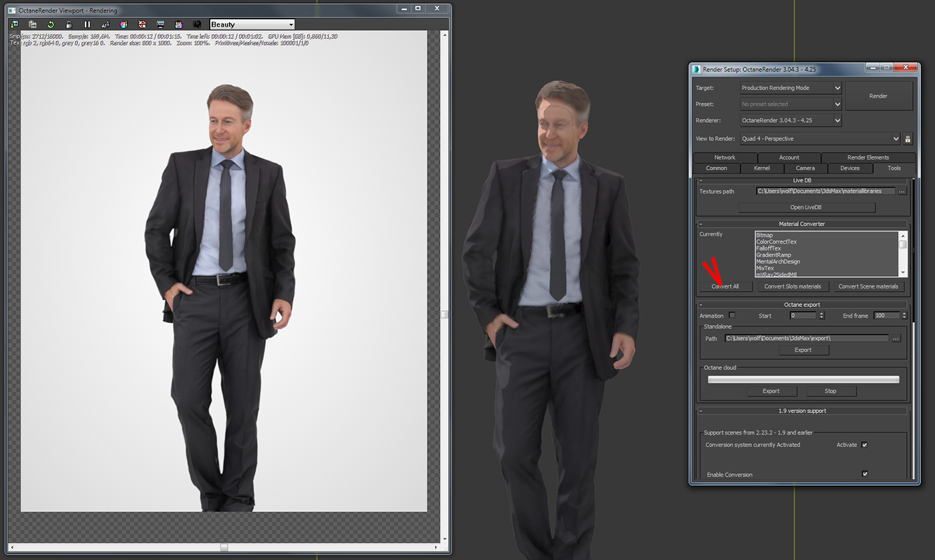The width and height of the screenshot is (935, 560).
Task: Uncheck the Activate checkbox
Action: (864, 445)
